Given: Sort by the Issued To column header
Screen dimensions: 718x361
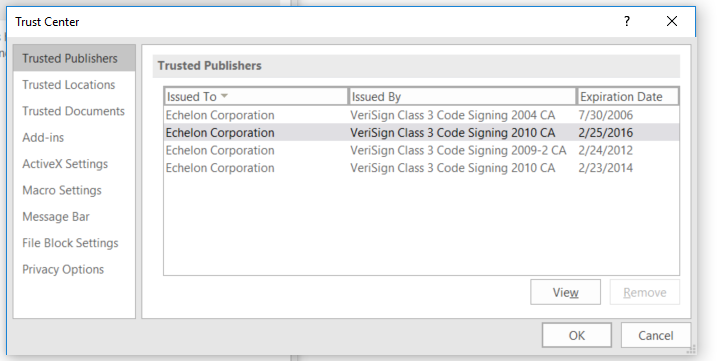Looking at the screenshot, I should click(x=256, y=97).
